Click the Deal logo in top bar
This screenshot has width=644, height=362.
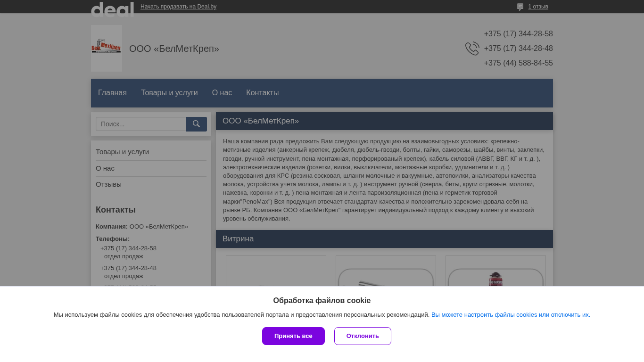pyautogui.click(x=112, y=9)
